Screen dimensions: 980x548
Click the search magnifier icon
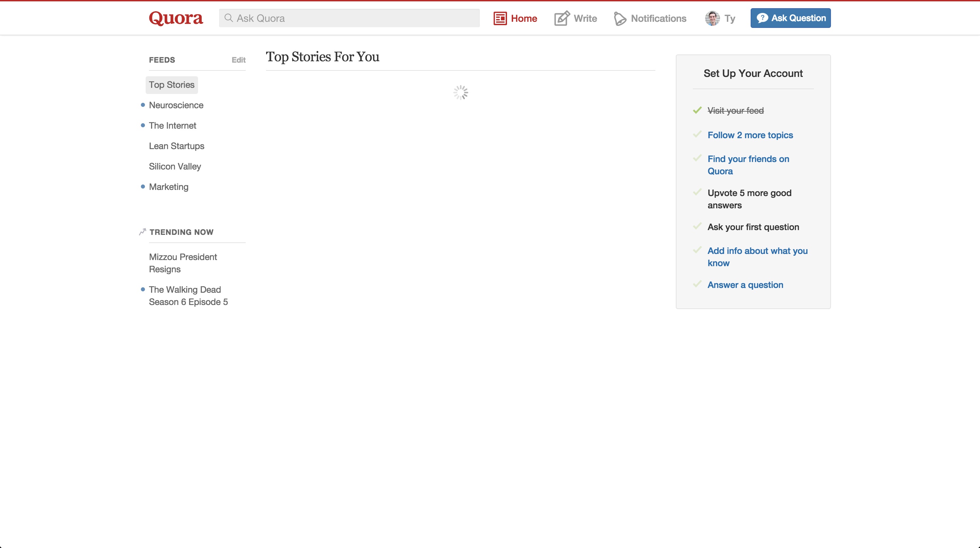tap(229, 18)
